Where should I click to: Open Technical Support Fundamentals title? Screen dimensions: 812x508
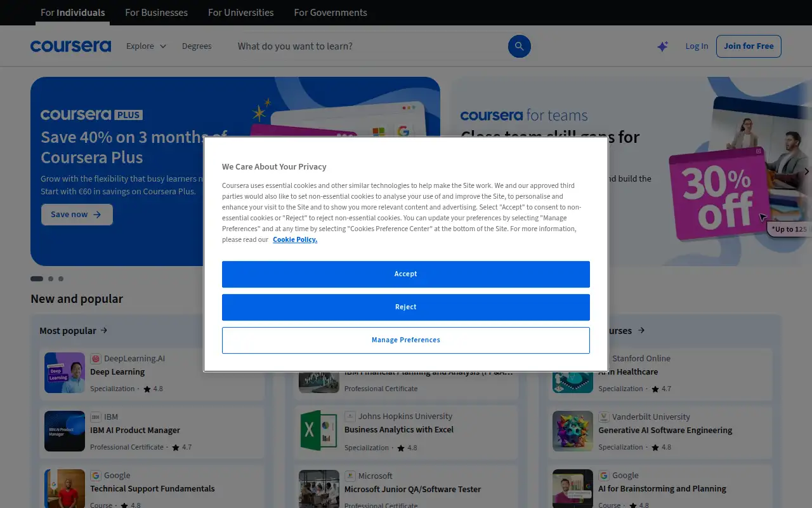[x=152, y=489]
